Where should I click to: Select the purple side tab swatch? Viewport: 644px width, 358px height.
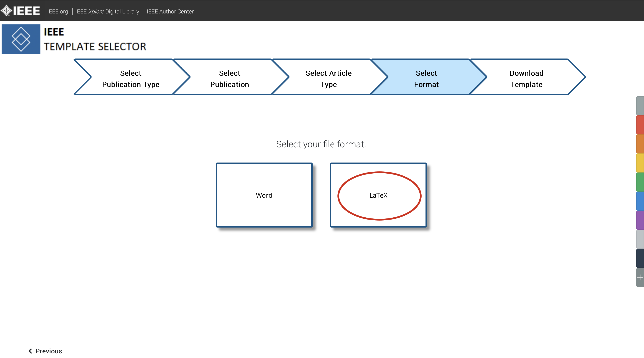pyautogui.click(x=640, y=220)
